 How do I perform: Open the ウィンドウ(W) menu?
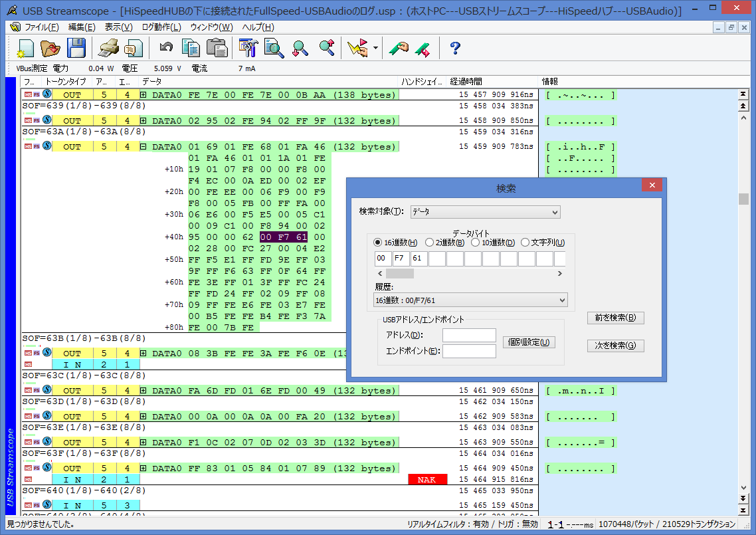pyautogui.click(x=212, y=27)
